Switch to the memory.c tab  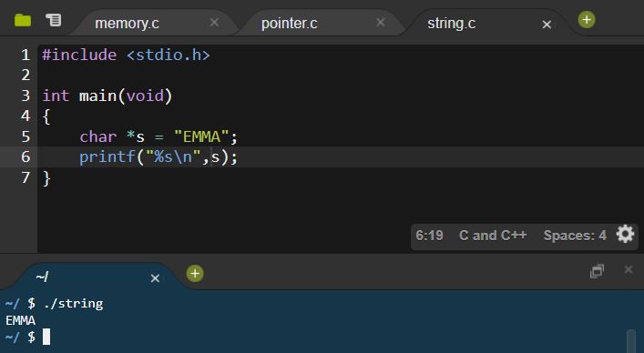(127, 24)
